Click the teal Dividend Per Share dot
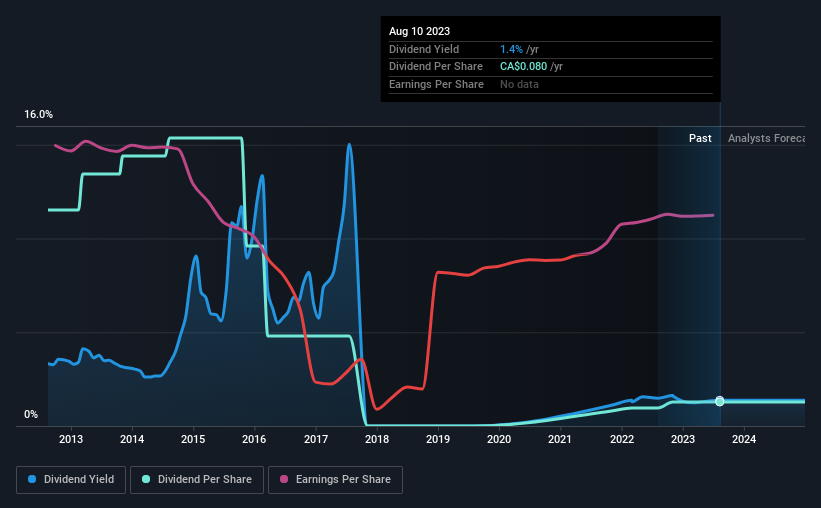 (146, 479)
